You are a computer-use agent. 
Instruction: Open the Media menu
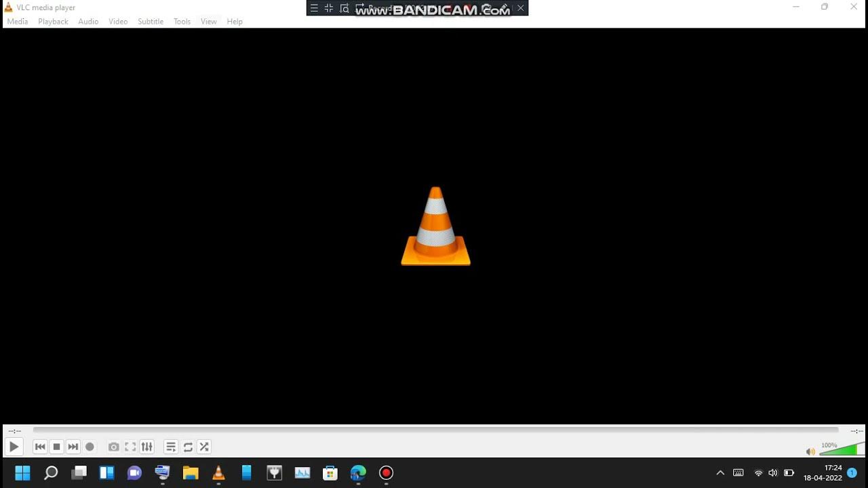coord(18,22)
